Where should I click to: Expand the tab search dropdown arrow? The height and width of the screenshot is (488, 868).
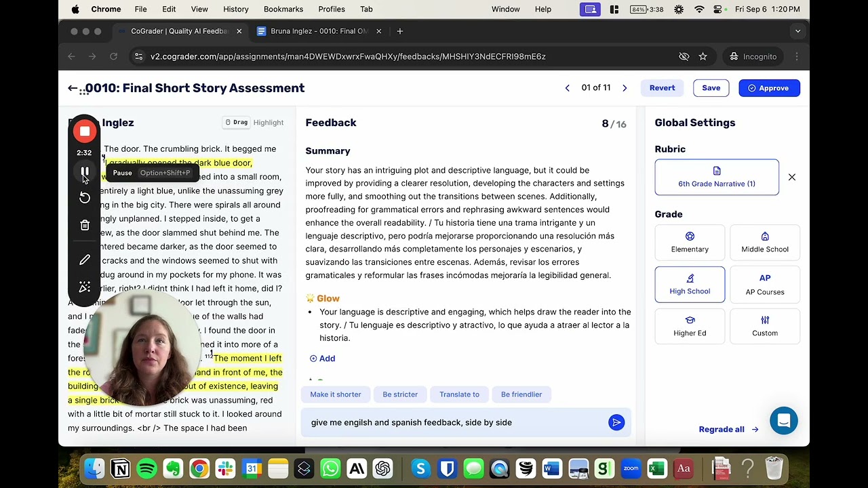pos(797,31)
